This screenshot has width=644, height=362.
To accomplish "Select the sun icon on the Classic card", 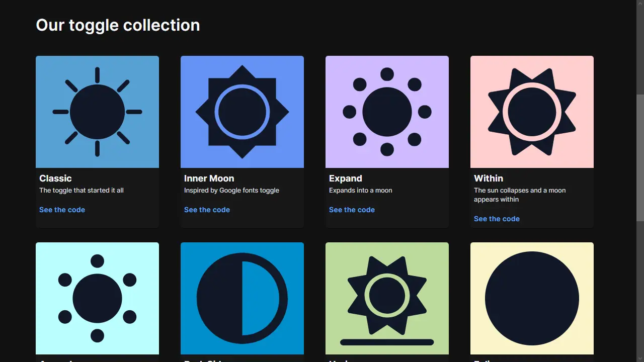I will click(x=97, y=111).
